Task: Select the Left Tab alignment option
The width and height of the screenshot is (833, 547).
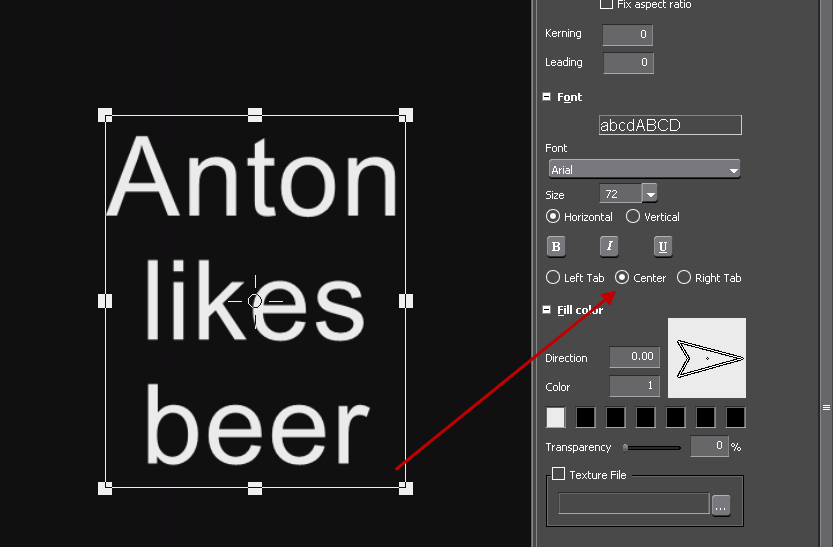Action: tap(553, 278)
